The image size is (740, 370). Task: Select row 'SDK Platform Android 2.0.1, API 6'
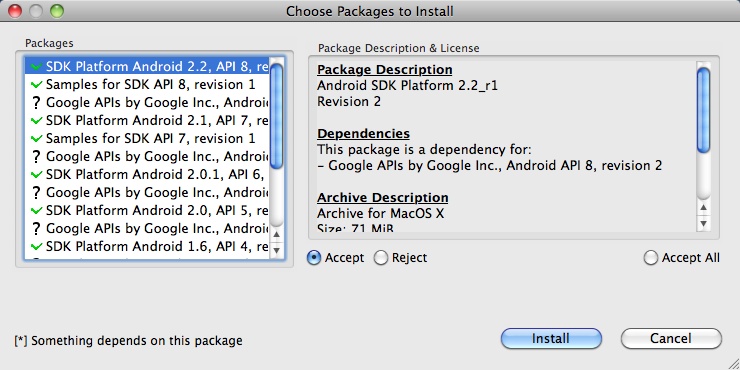point(147,174)
